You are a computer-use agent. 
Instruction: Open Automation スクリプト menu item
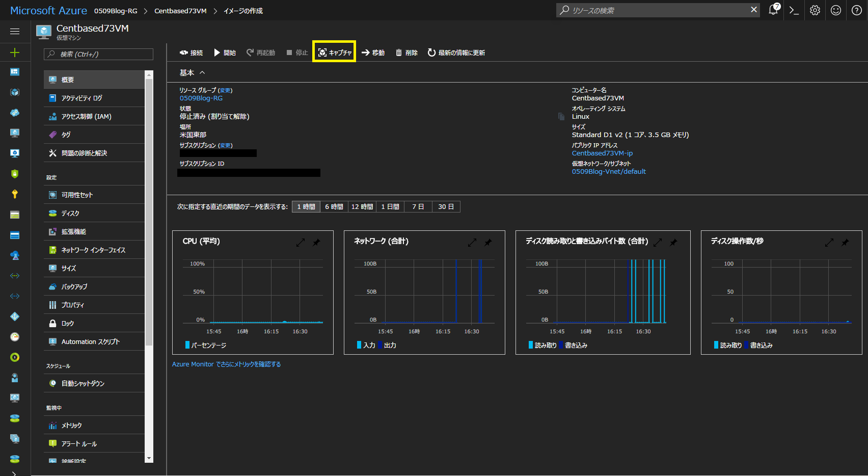pos(94,341)
